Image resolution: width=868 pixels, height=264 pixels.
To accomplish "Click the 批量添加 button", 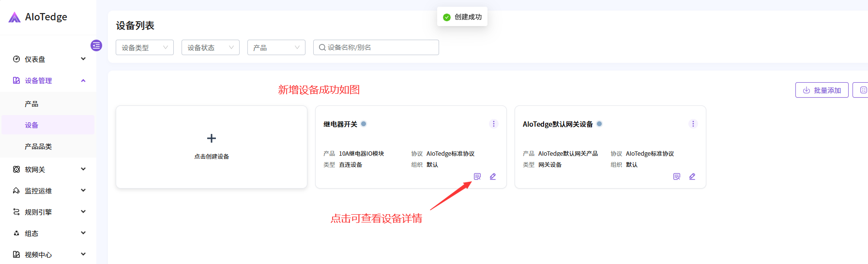I will (822, 90).
